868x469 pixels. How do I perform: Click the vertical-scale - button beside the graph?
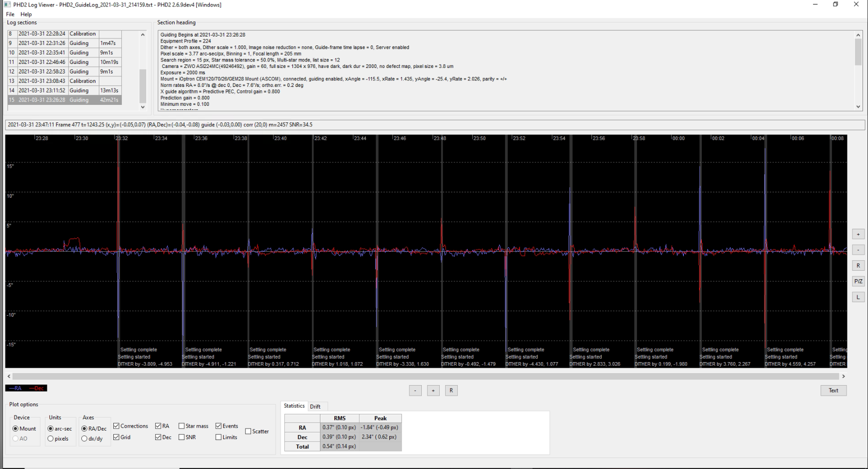coord(858,250)
